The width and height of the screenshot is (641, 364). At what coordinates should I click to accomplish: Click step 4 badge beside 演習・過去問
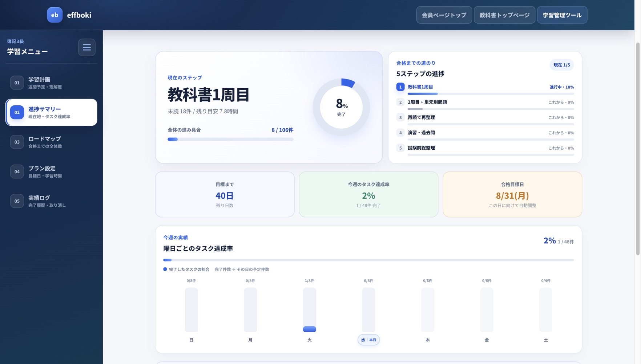point(400,133)
